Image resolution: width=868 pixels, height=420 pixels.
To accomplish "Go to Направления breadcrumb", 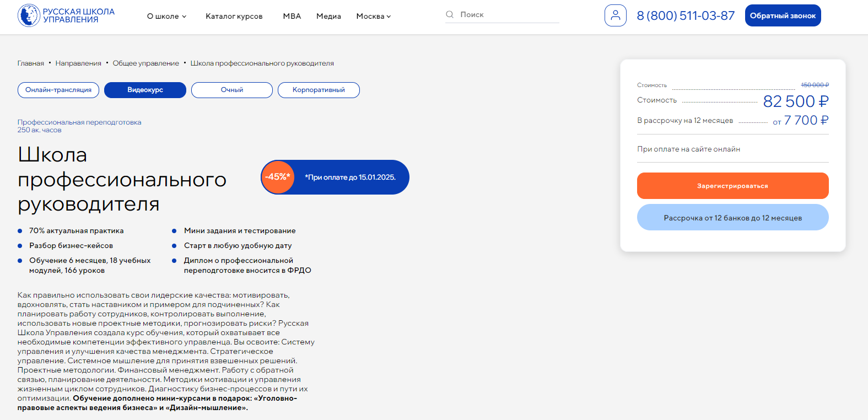I will 78,63.
